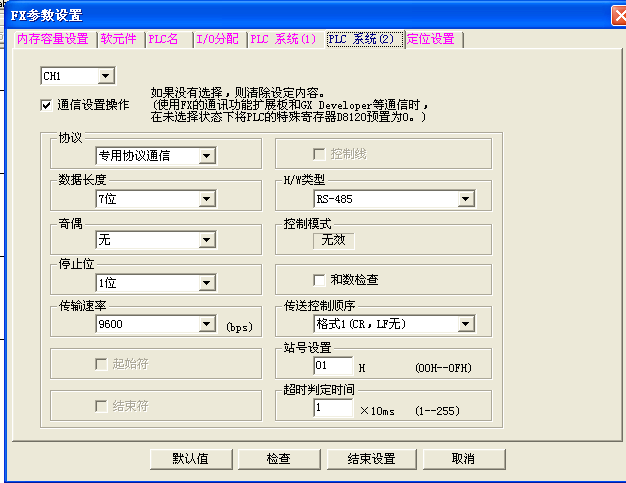Toggle the 通信设置操作 checkbox
Viewport: 626px width, 483px height.
(46, 104)
